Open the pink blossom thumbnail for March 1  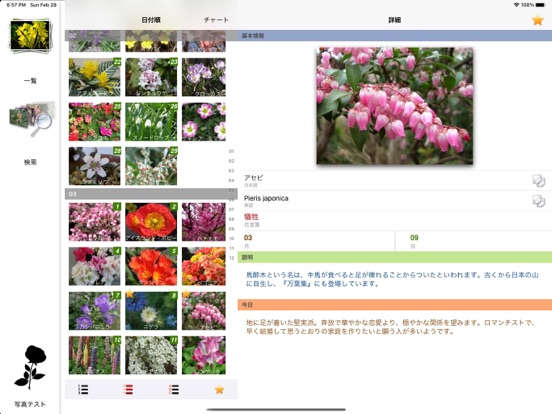tap(95, 222)
